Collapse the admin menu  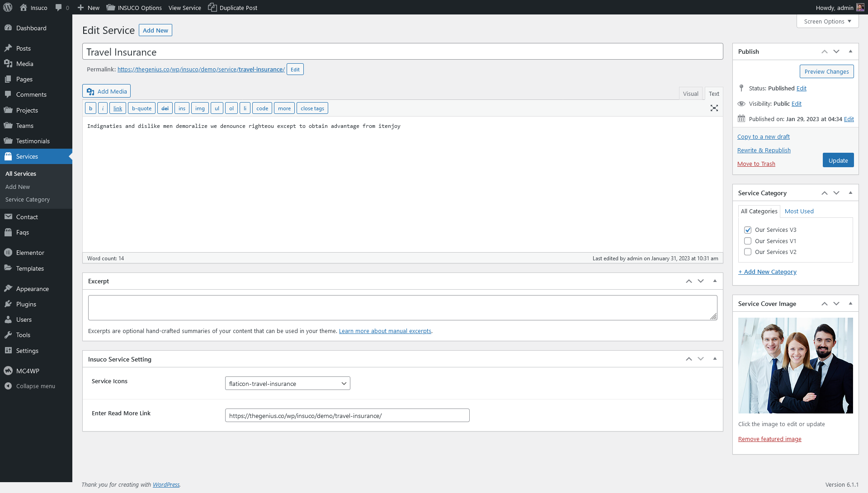35,386
